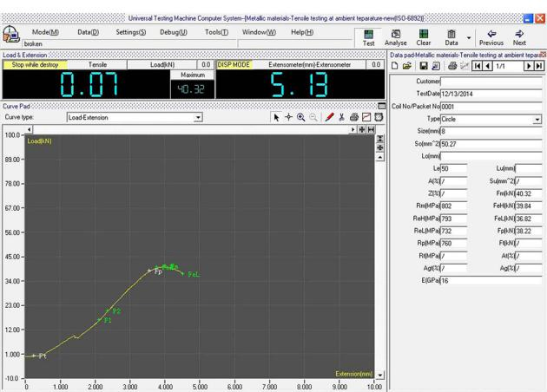The height and width of the screenshot is (392, 547).
Task: Open the Tools menu
Action: pyautogui.click(x=215, y=32)
